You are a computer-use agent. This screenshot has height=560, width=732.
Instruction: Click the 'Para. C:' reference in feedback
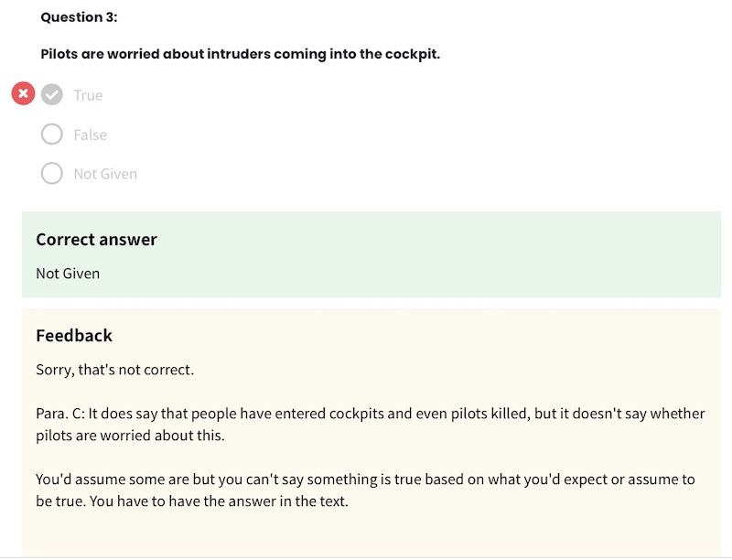(x=60, y=414)
